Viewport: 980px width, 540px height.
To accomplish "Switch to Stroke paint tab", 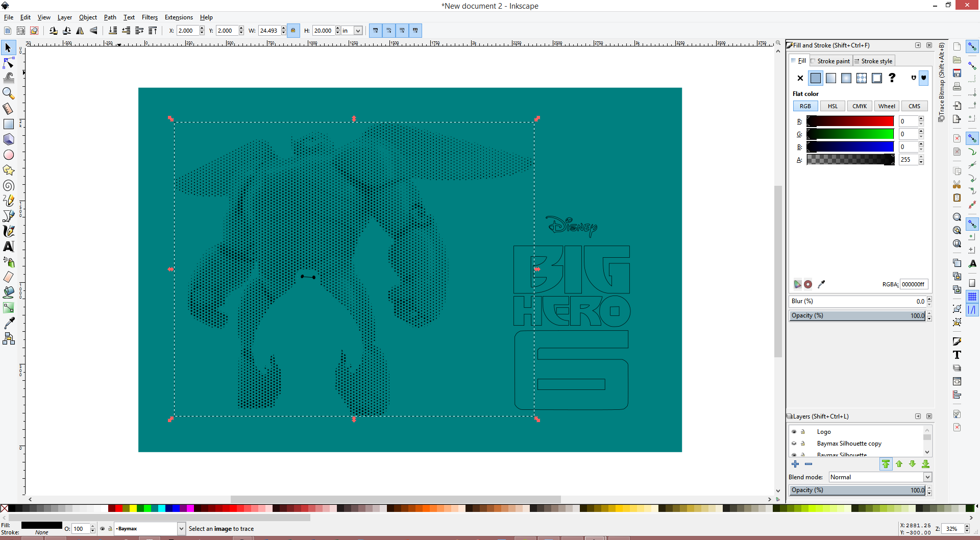I will pyautogui.click(x=830, y=61).
